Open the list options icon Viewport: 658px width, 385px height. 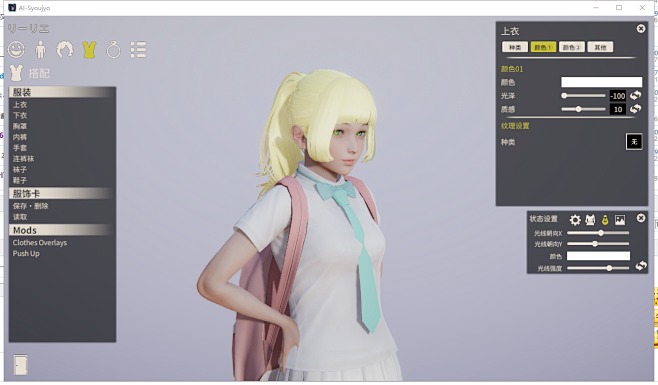coord(138,50)
